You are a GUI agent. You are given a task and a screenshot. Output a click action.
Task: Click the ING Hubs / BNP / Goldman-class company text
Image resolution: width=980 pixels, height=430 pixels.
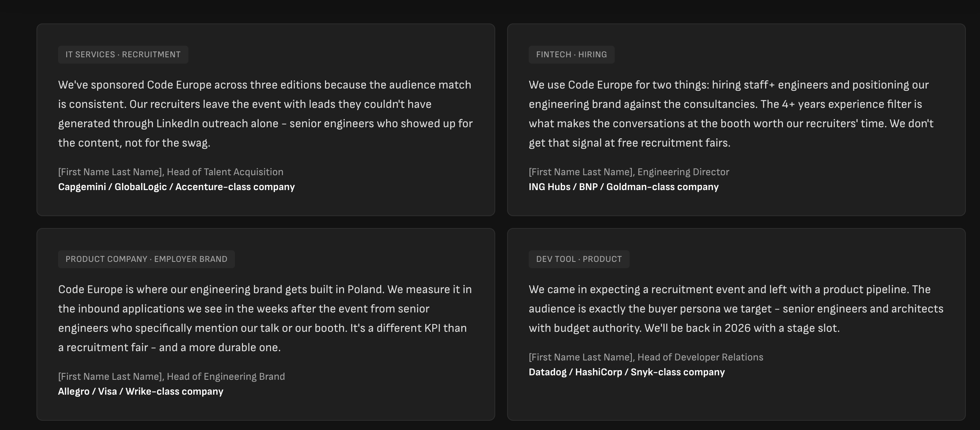(x=624, y=187)
